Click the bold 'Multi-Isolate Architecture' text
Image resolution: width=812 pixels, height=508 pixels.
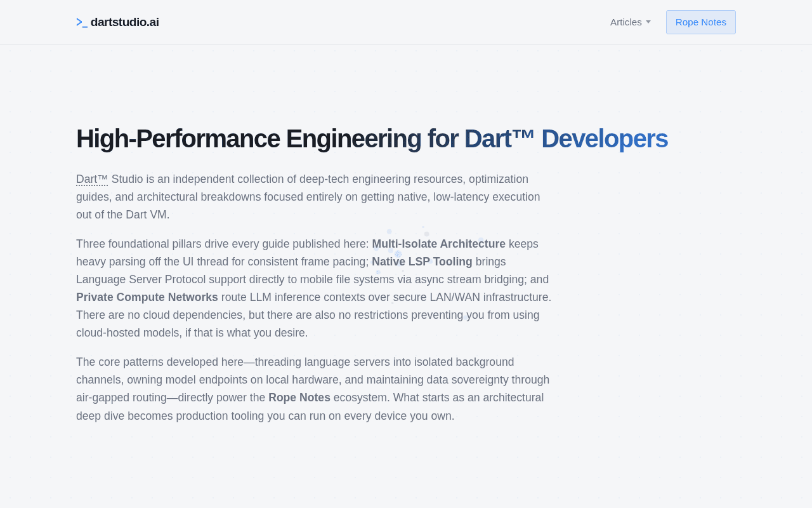click(438, 244)
